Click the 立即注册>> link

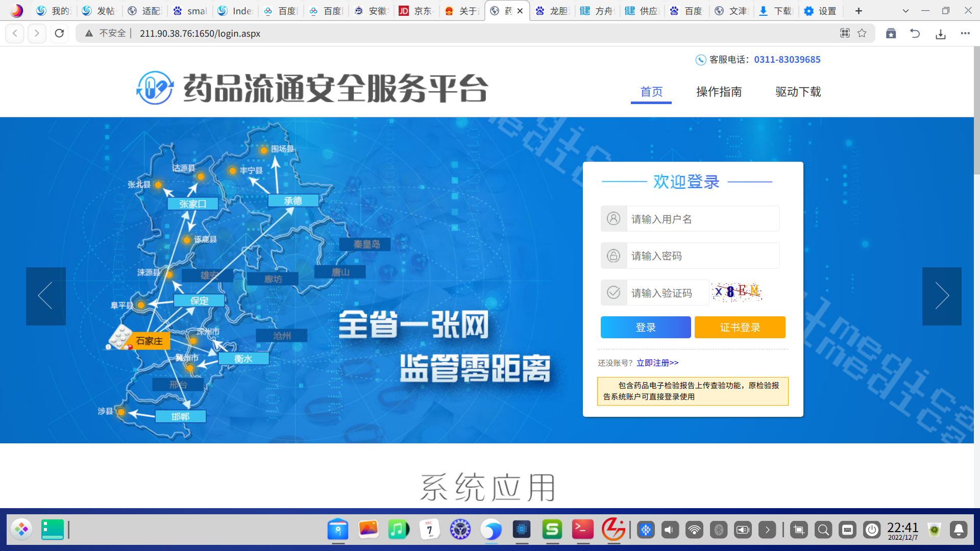coord(657,363)
